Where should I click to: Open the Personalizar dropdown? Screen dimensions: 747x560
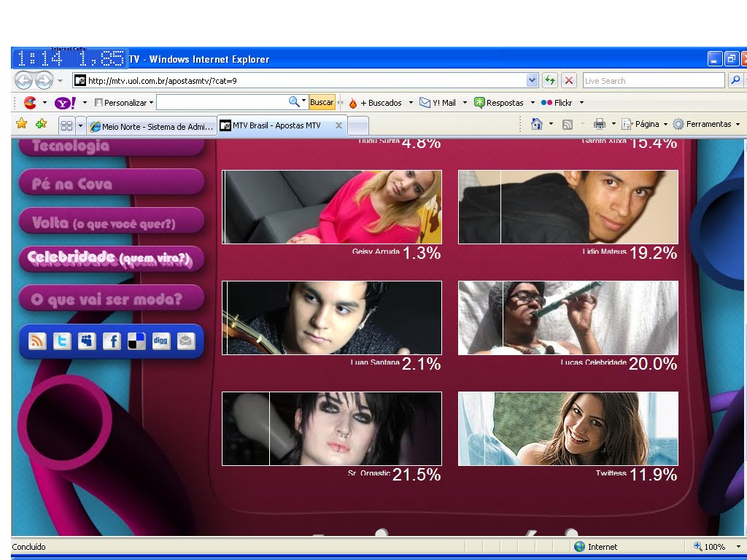124,102
